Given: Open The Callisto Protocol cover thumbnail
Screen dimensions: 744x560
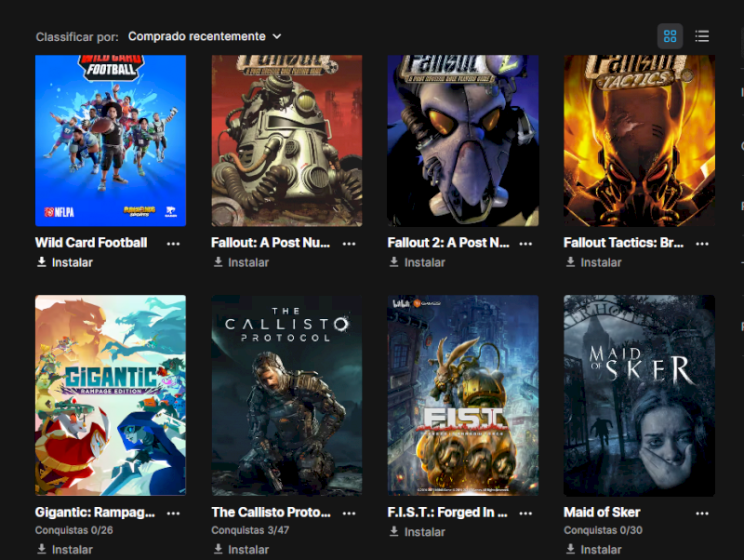Looking at the screenshot, I should [286, 395].
